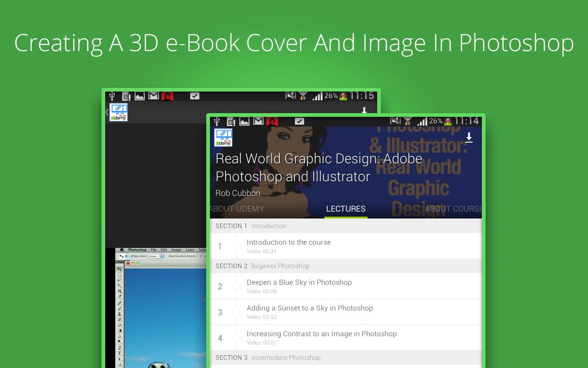The height and width of the screenshot is (368, 588).
Task: Enable the Auto-Select checkbox in the options bar
Action: [133, 256]
